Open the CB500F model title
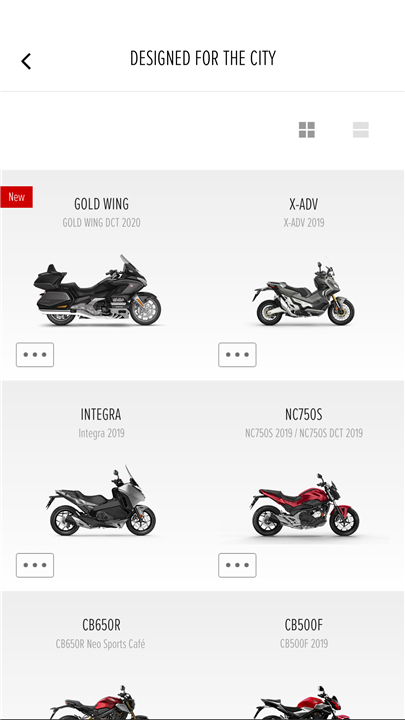 coord(304,625)
